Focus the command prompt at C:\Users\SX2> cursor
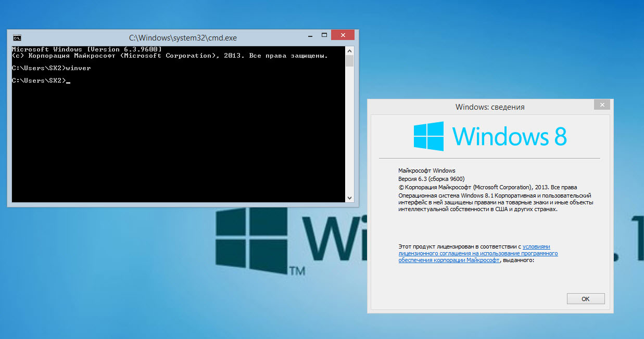 point(68,81)
